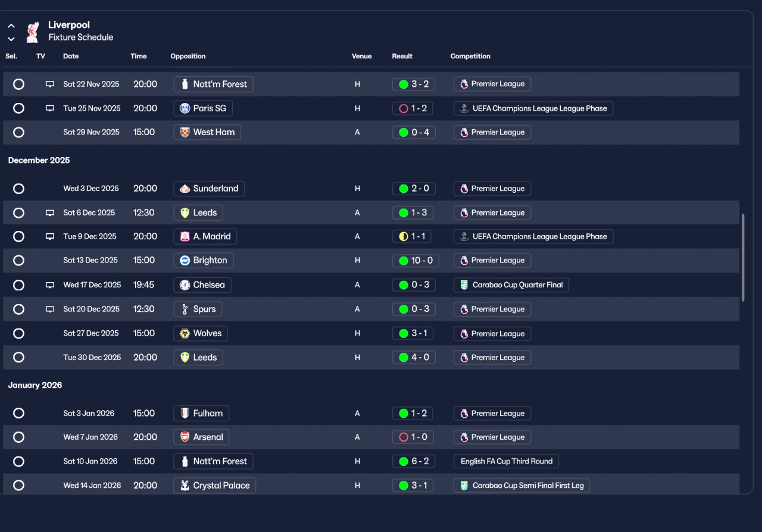Sort by the Competition column header

pos(470,57)
